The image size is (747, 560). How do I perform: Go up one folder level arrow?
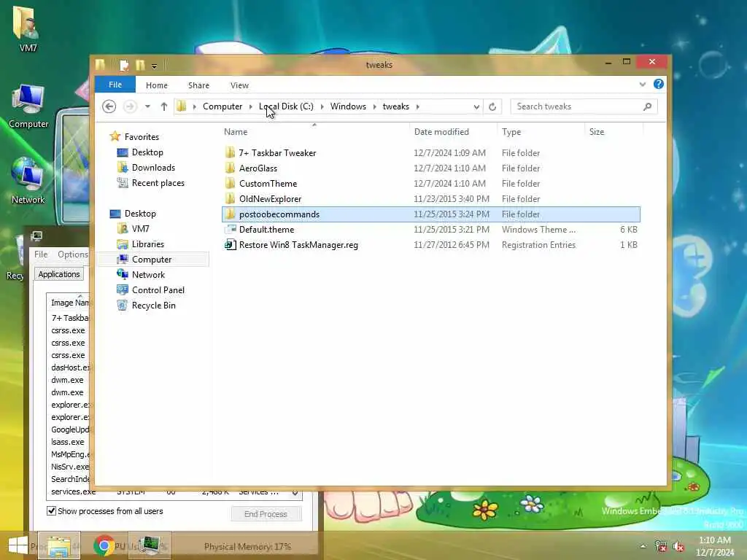pyautogui.click(x=164, y=106)
